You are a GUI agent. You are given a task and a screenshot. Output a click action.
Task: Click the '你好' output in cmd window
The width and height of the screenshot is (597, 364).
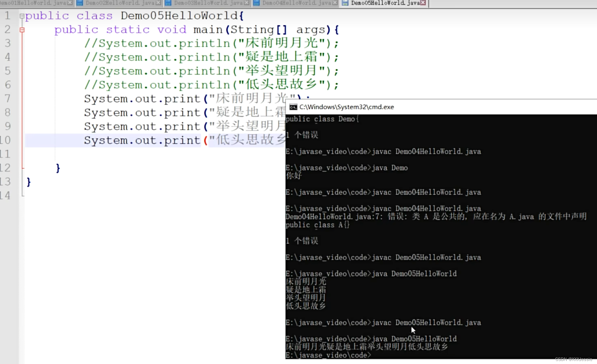pos(294,175)
